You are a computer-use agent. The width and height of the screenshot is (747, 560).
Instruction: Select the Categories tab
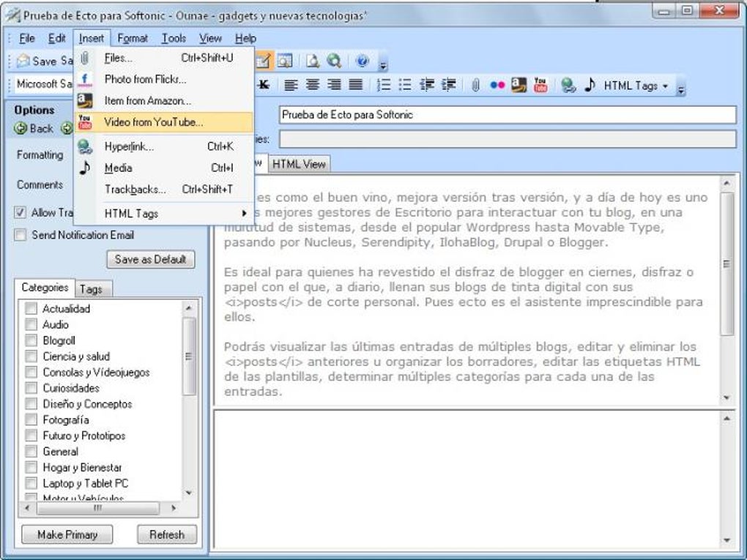[x=45, y=287]
